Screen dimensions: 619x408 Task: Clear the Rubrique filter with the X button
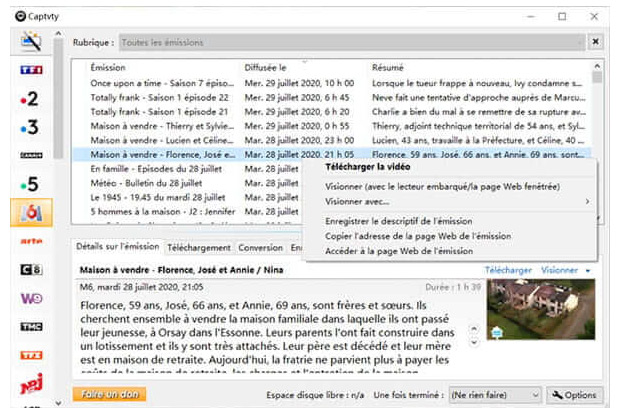click(595, 42)
